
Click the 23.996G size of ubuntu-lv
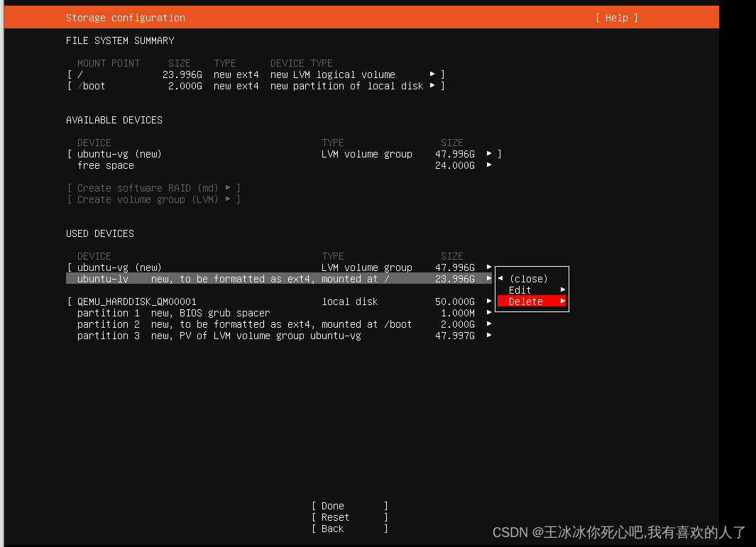click(454, 279)
